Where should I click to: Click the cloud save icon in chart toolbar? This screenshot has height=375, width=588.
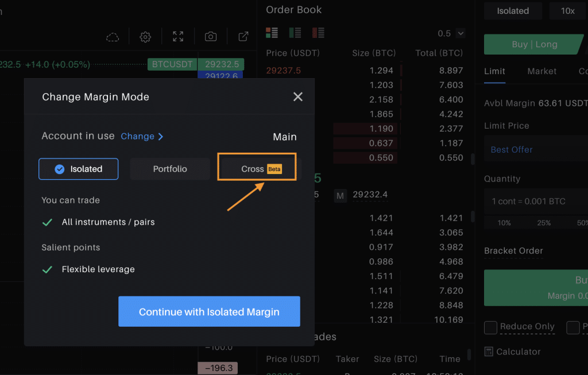coord(113,37)
